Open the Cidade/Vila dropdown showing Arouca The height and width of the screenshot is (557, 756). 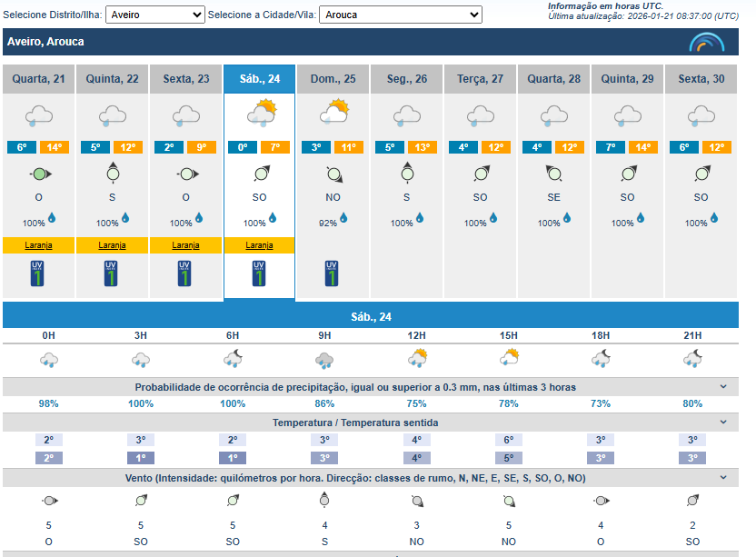click(401, 15)
